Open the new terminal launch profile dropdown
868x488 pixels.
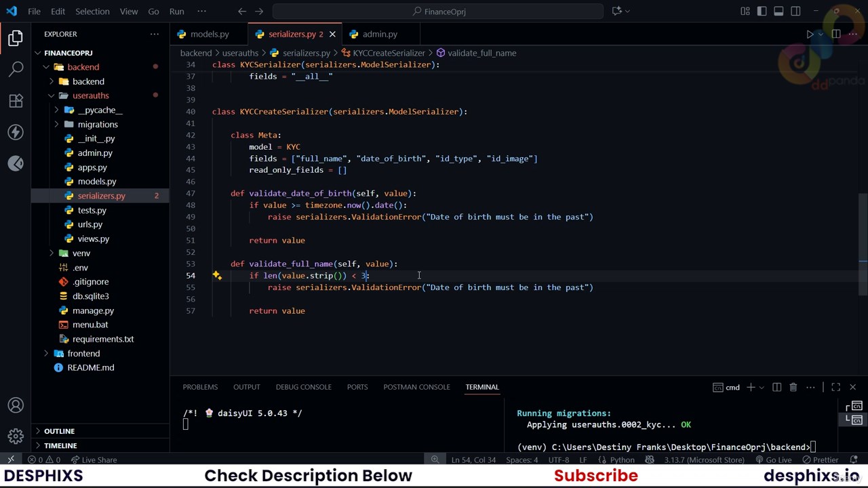click(761, 387)
